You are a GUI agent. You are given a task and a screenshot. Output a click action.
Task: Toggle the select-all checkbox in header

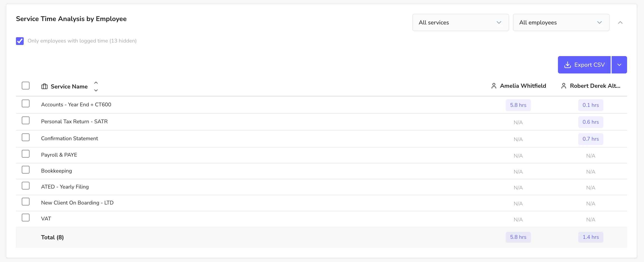tap(25, 86)
